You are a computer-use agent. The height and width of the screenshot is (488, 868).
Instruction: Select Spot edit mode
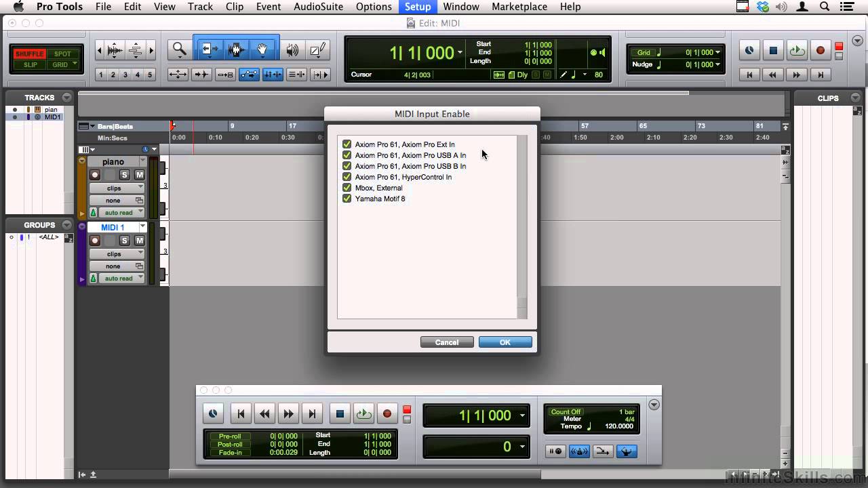coord(62,54)
